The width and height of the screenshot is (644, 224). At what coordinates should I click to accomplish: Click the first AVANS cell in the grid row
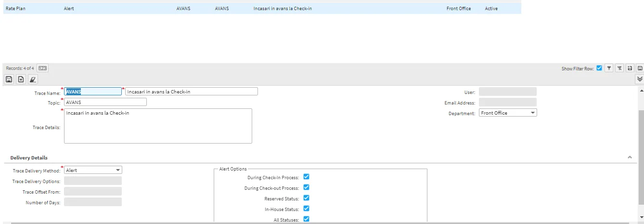click(x=183, y=9)
